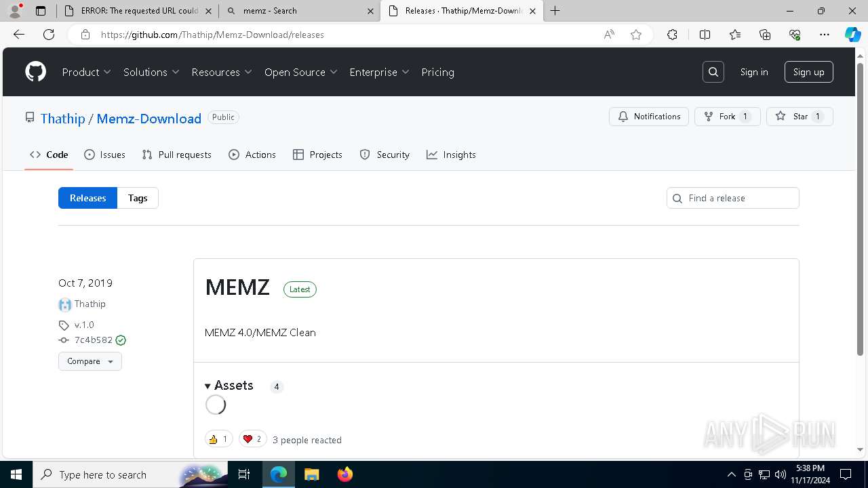The image size is (868, 488).
Task: Open the Security tab
Action: click(384, 155)
